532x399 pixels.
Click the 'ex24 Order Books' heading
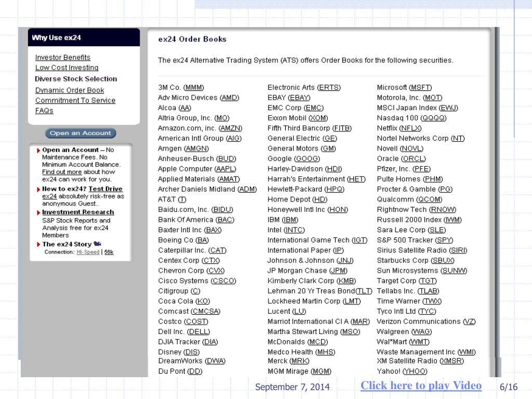[x=192, y=39]
